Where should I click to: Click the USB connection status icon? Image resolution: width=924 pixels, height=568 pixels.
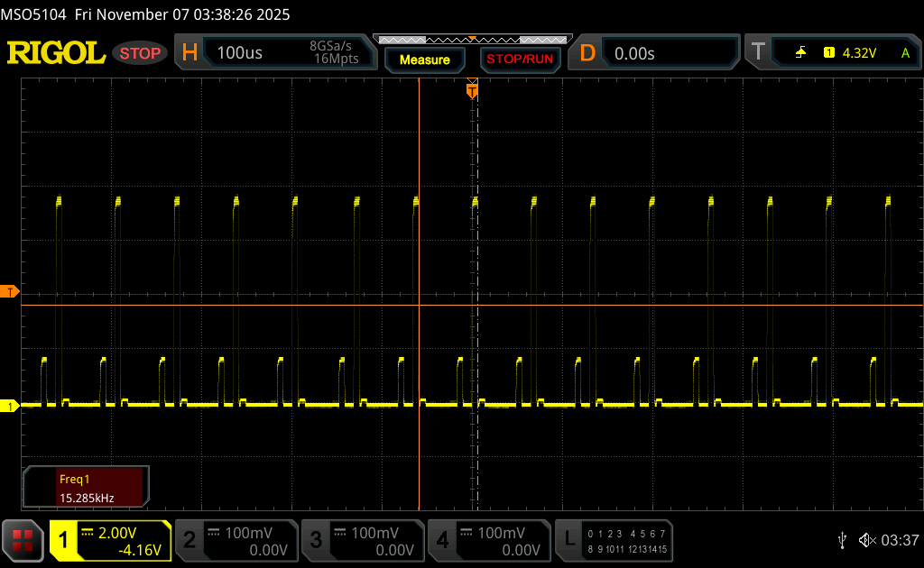pyautogui.click(x=842, y=540)
